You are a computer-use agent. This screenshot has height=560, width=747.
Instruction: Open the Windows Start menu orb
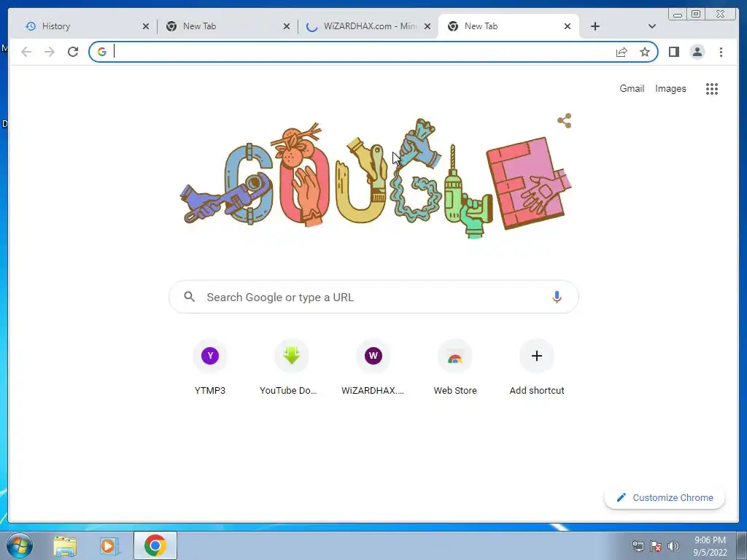[x=19, y=545]
